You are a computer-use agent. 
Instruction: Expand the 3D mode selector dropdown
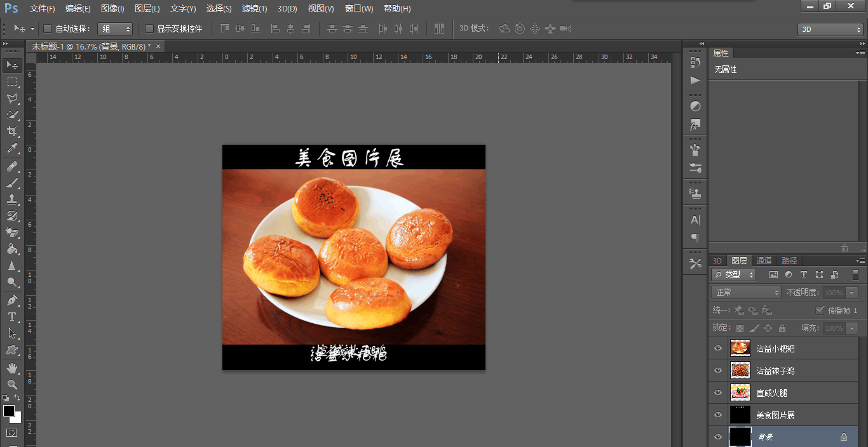click(x=829, y=29)
